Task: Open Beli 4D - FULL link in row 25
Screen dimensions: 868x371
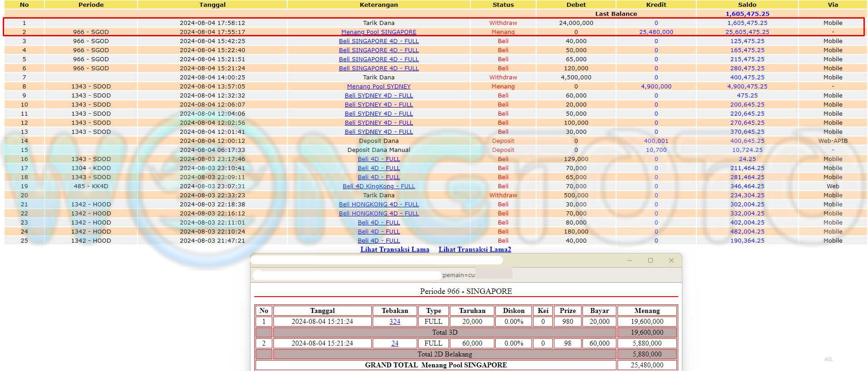Action: click(379, 241)
